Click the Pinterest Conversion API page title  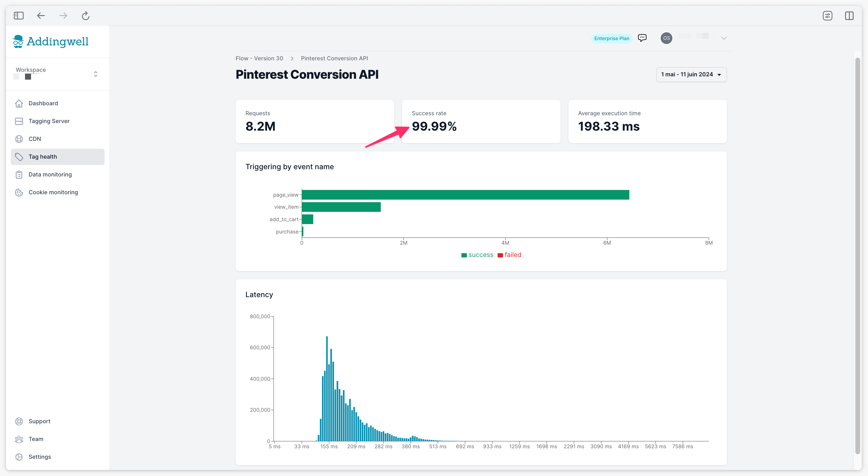click(x=307, y=75)
